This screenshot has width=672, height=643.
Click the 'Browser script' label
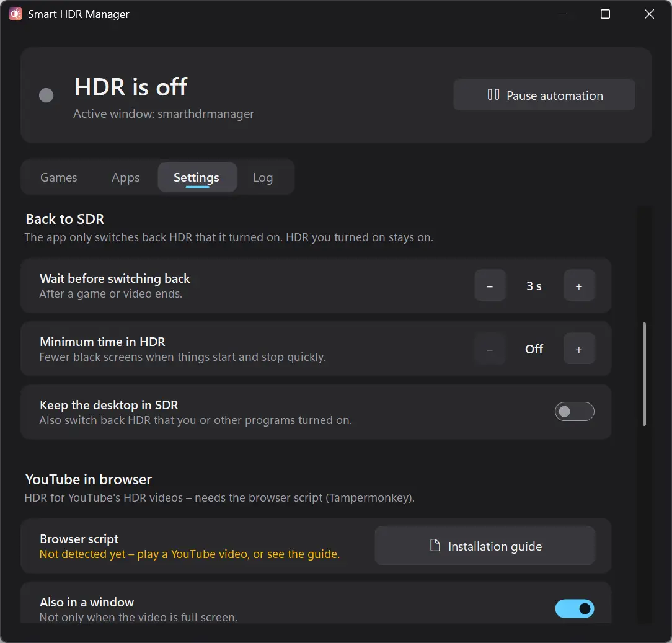click(x=79, y=539)
